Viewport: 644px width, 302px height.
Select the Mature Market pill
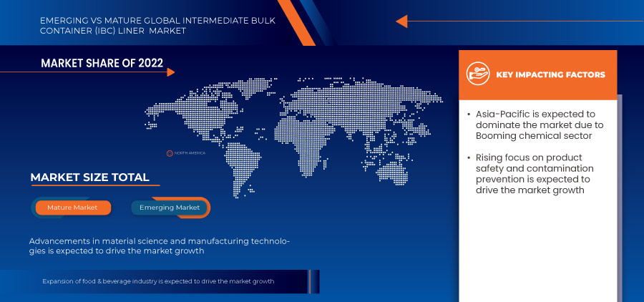[72, 208]
